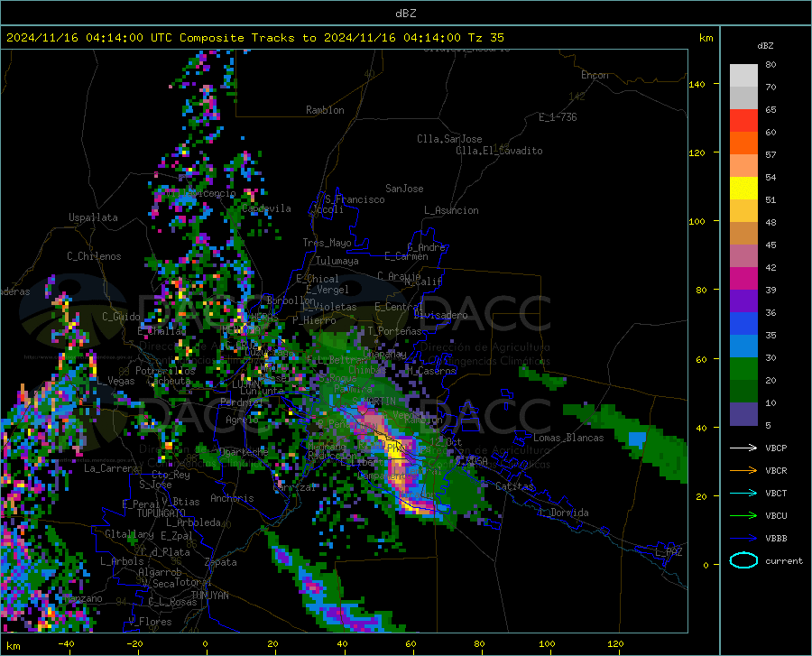Click the Tres_Mayo map label
812x656 pixels.
(x=327, y=243)
